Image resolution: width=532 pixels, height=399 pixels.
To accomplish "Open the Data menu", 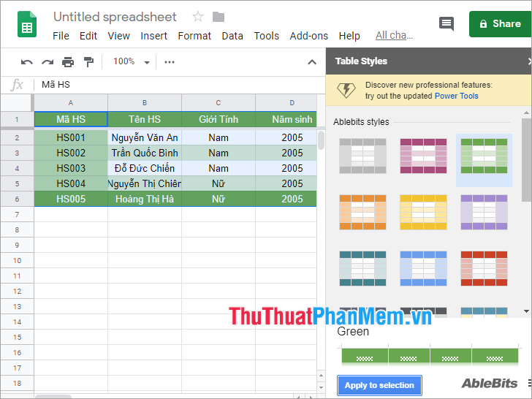I will (232, 36).
